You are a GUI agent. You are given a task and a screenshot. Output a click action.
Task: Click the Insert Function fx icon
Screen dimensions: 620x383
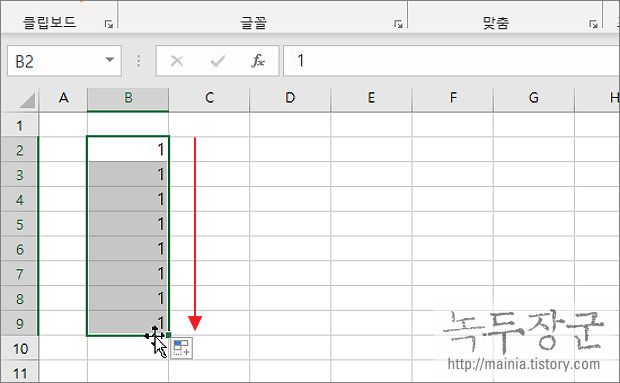click(258, 61)
